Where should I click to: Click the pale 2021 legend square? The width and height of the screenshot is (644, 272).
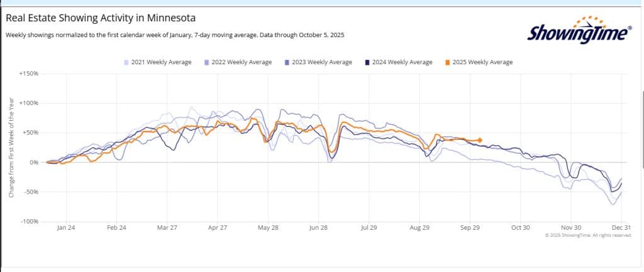(126, 62)
